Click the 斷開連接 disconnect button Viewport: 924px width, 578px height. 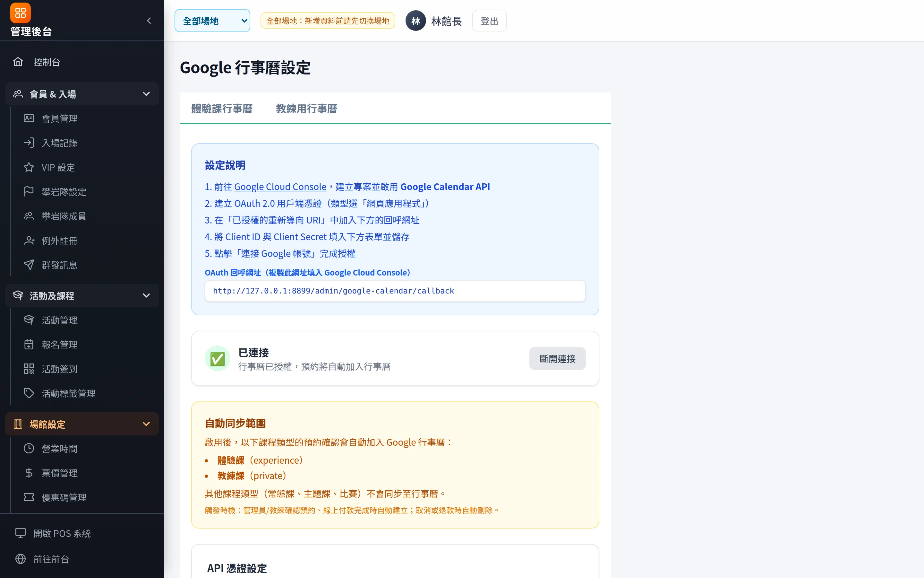point(558,359)
